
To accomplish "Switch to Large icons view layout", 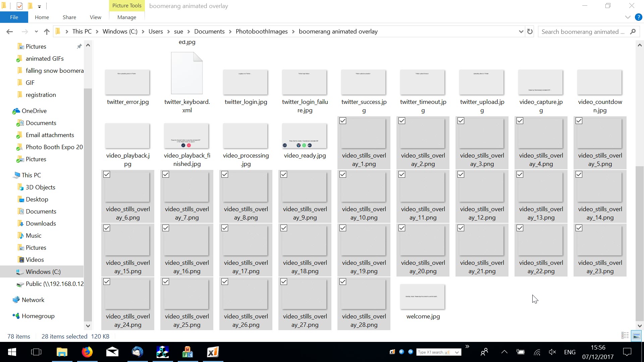I will tap(636, 336).
